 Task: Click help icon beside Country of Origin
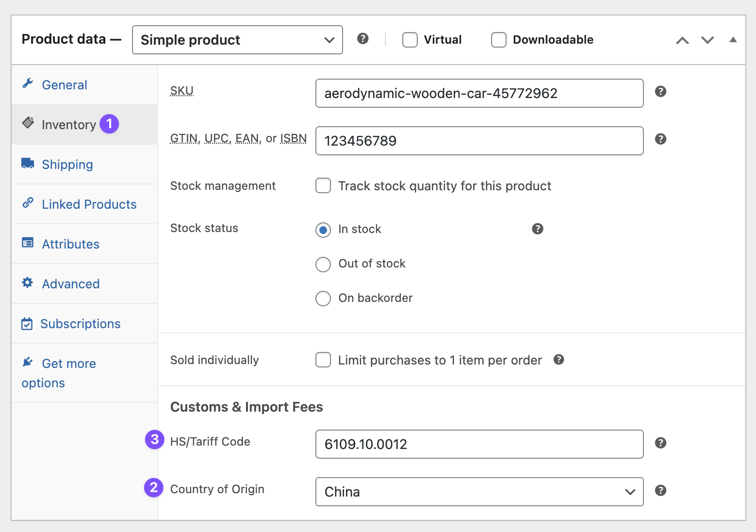(660, 491)
